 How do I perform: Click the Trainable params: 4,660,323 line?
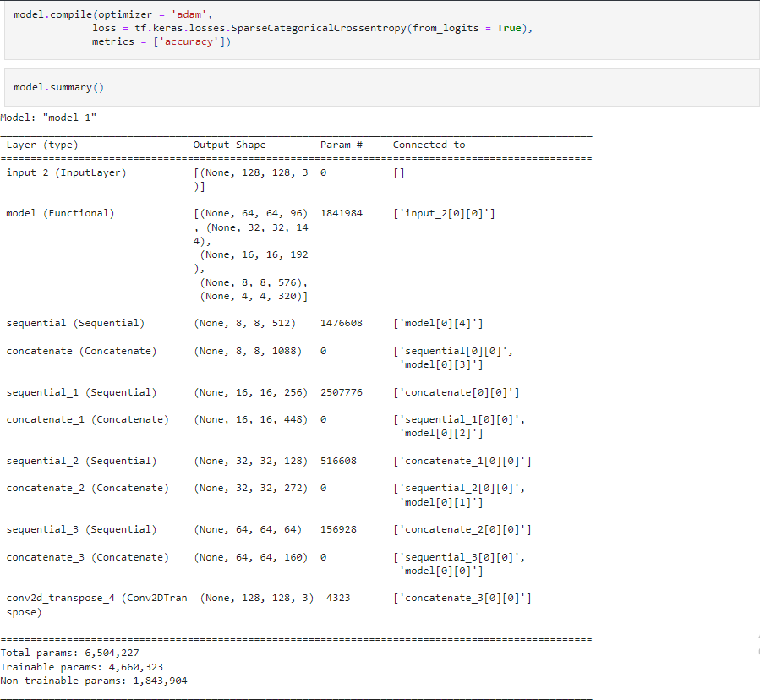coord(82,666)
